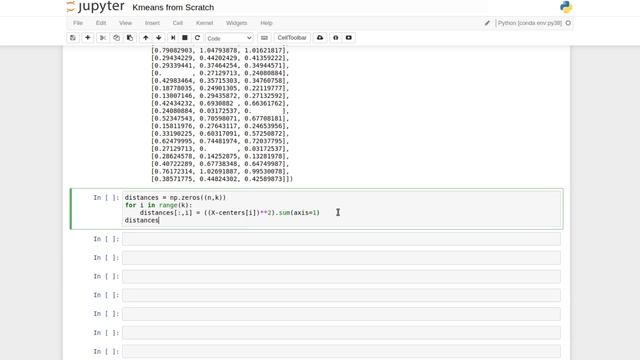Viewport: 640px width, 360px height.
Task: Click the Jupyter logo
Action: [x=95, y=7]
